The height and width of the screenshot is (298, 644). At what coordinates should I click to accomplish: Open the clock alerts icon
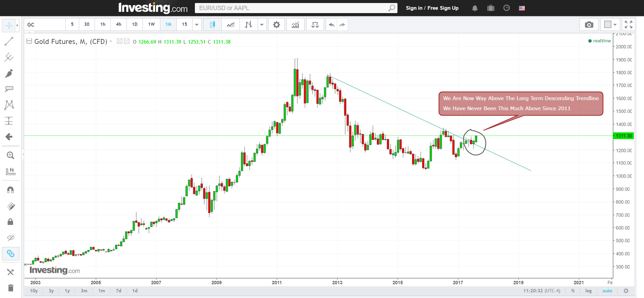tap(506, 8)
